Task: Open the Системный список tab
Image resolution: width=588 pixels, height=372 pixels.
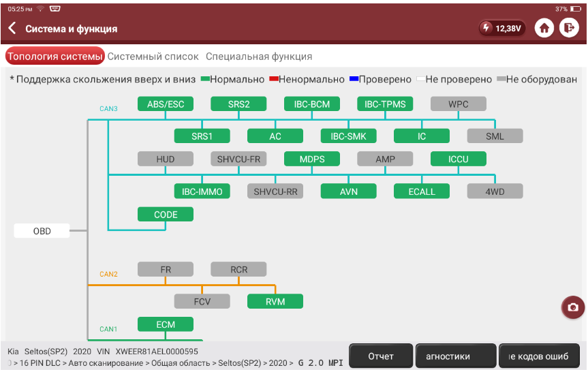Action: coord(153,57)
